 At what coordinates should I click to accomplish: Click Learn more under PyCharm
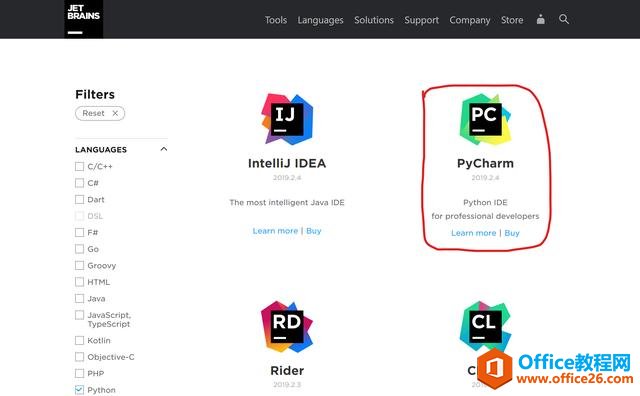tap(473, 233)
